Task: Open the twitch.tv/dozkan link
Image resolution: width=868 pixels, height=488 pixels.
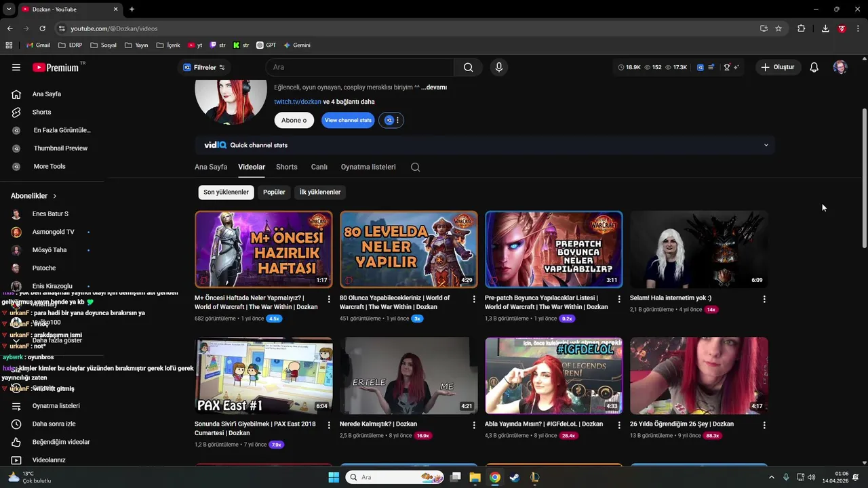Action: (298, 102)
